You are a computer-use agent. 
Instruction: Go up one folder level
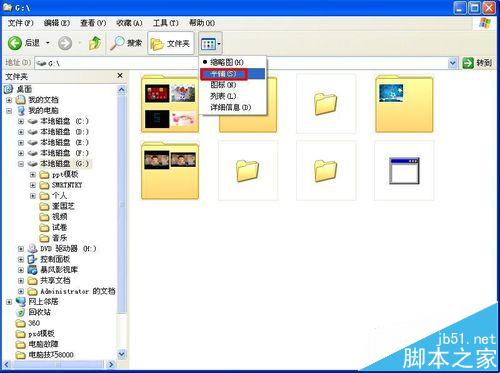coord(95,43)
